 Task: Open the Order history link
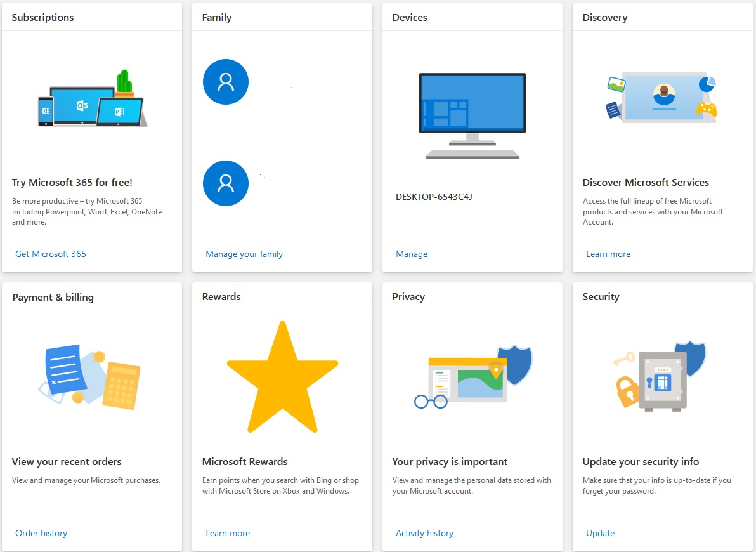41,533
